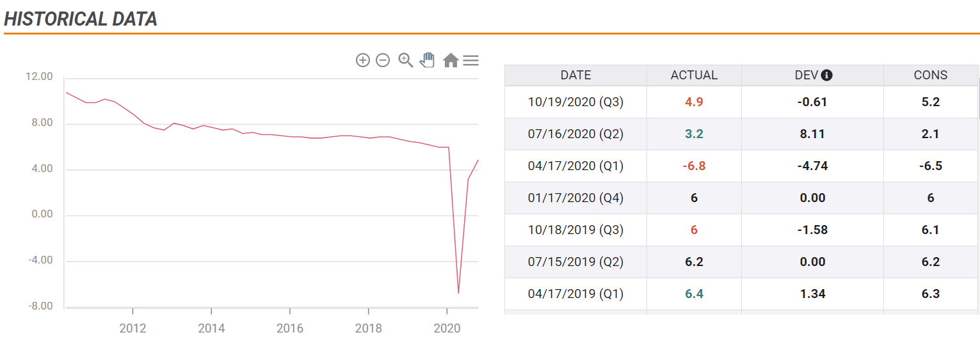Click the 2016 x-axis label
Image resolution: width=980 pixels, height=346 pixels.
tap(290, 328)
